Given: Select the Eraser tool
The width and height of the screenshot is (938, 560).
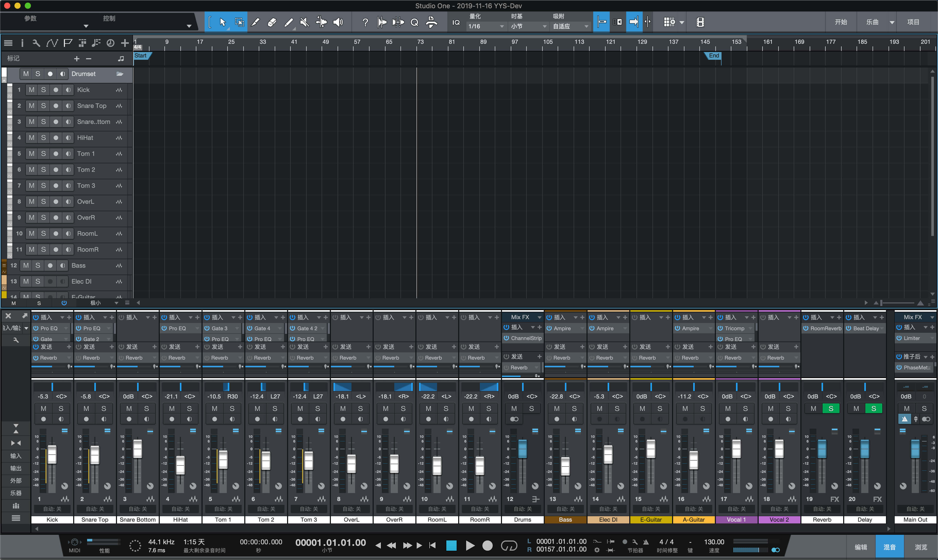Looking at the screenshot, I should click(272, 22).
